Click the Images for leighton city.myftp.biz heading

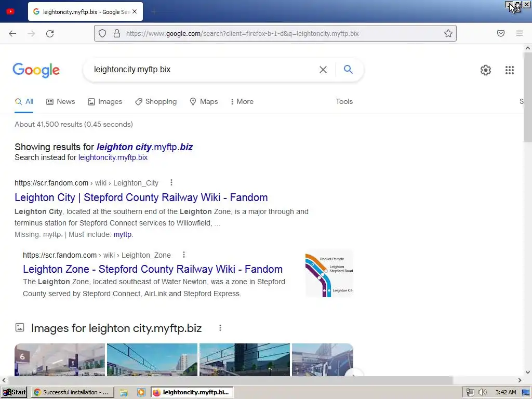[116, 328]
